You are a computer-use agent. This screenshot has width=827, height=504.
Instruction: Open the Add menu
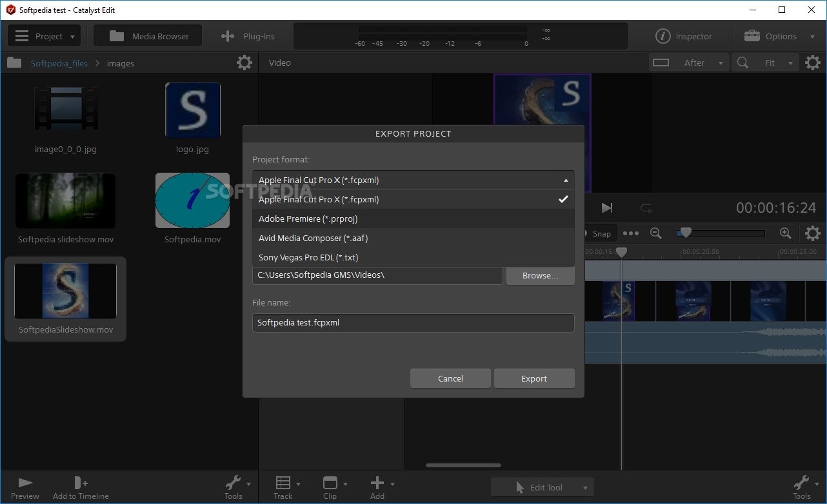tap(381, 488)
